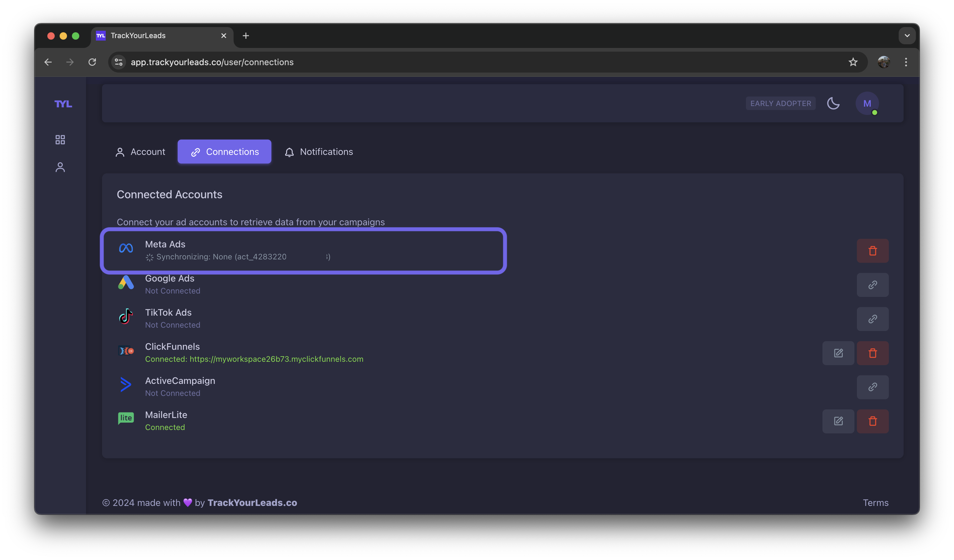Open the Chrome profile avatar

884,62
